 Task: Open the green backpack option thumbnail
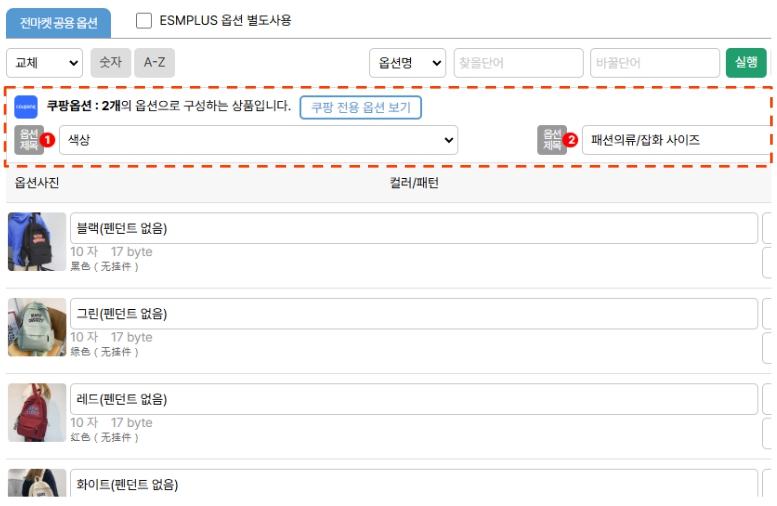pyautogui.click(x=37, y=327)
